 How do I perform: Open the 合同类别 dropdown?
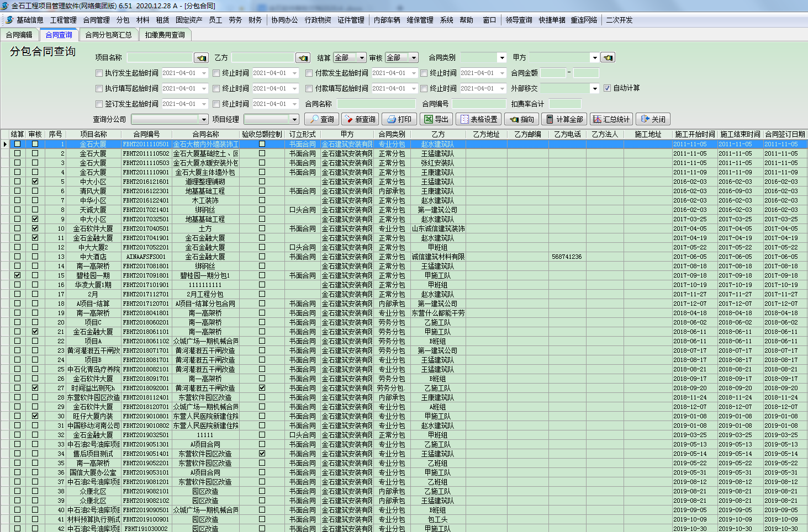click(x=501, y=58)
